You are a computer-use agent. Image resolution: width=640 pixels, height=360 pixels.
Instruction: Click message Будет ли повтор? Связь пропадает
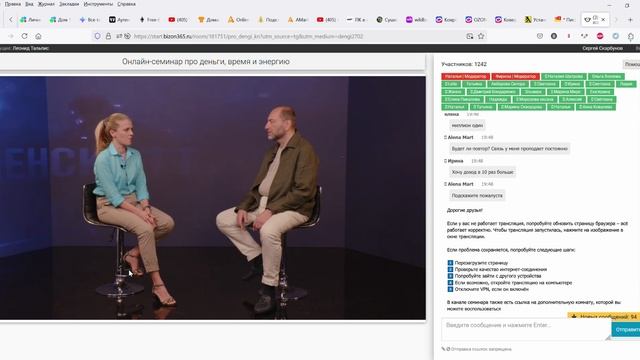pyautogui.click(x=509, y=149)
